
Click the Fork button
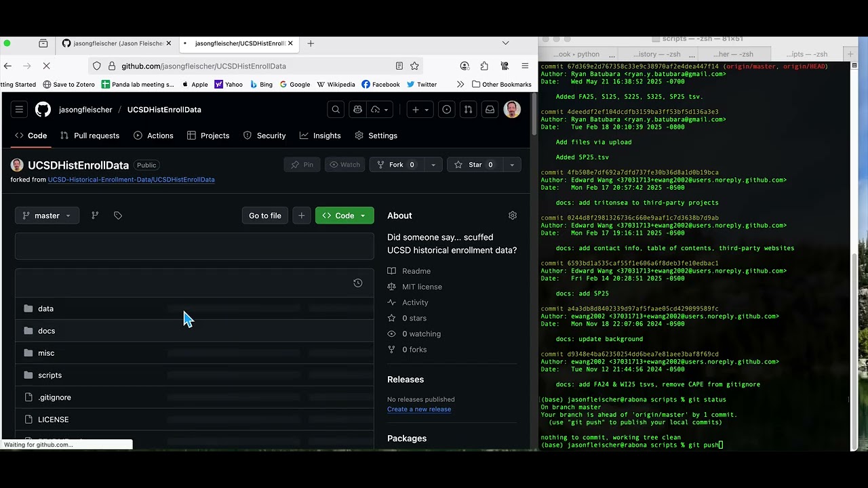coord(396,165)
